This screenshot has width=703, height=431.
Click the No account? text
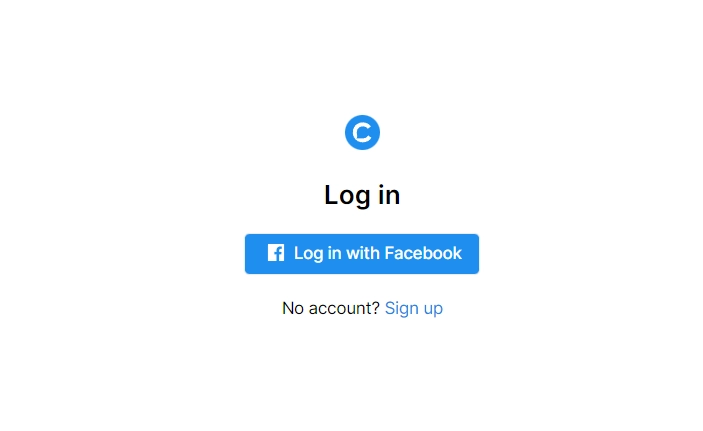click(331, 309)
